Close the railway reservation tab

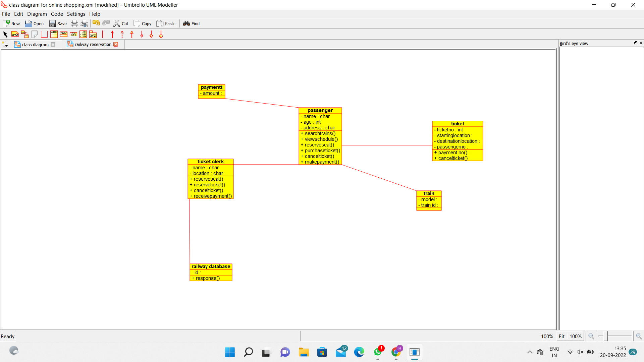pos(116,44)
